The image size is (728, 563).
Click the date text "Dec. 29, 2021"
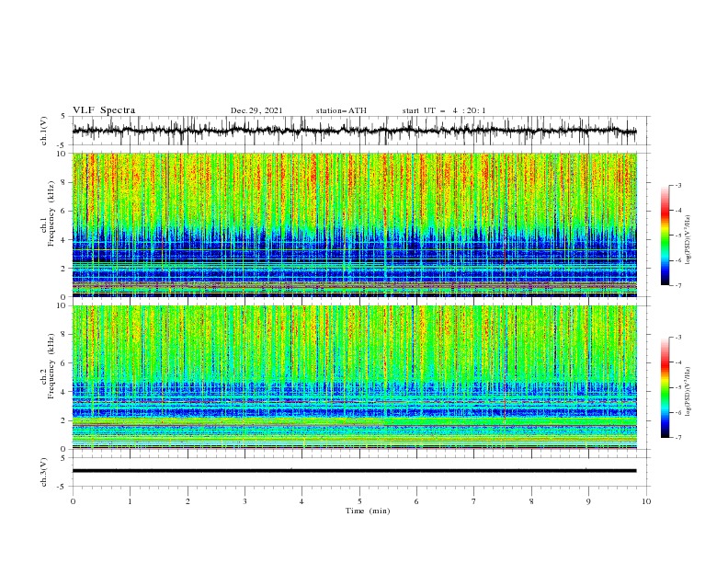coord(256,110)
